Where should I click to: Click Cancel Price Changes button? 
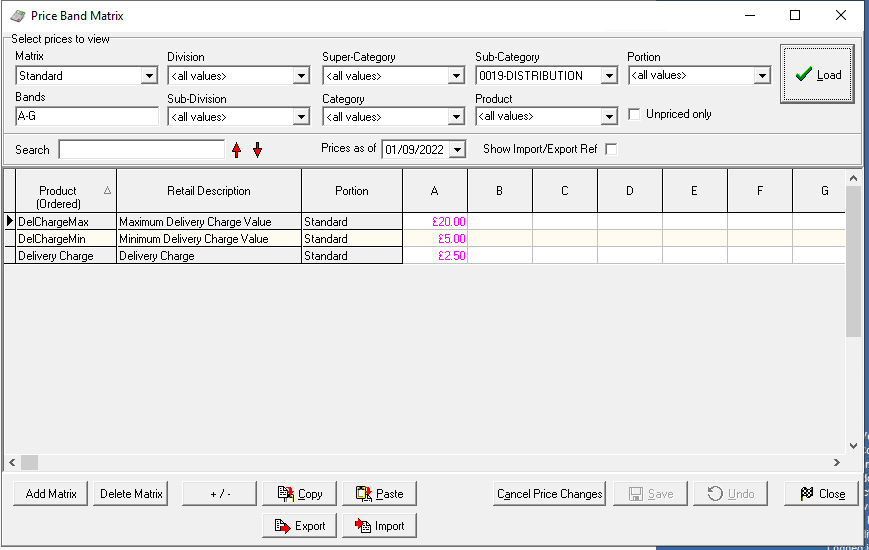click(550, 493)
